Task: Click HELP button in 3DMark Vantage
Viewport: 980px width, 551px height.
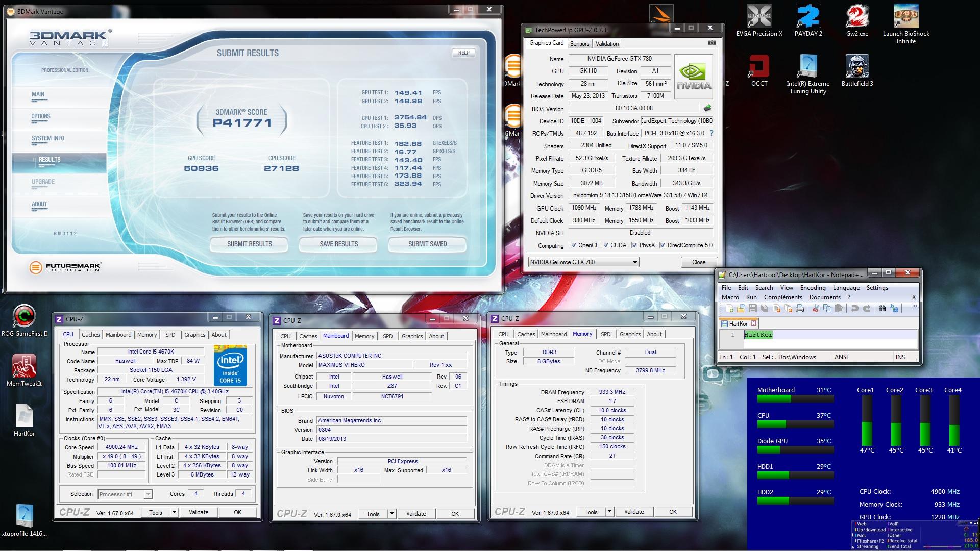Action: [463, 53]
